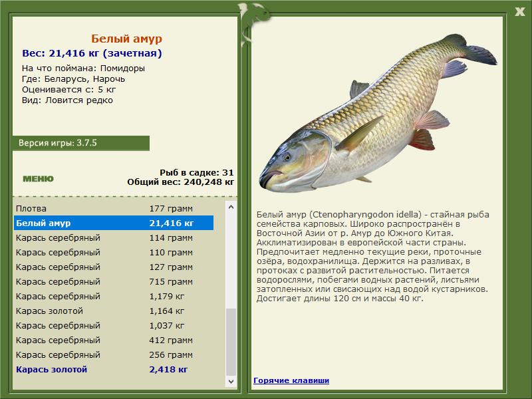Click the Общий вес: 240,248 кг total
This screenshot has width=532, height=399.
180,182
